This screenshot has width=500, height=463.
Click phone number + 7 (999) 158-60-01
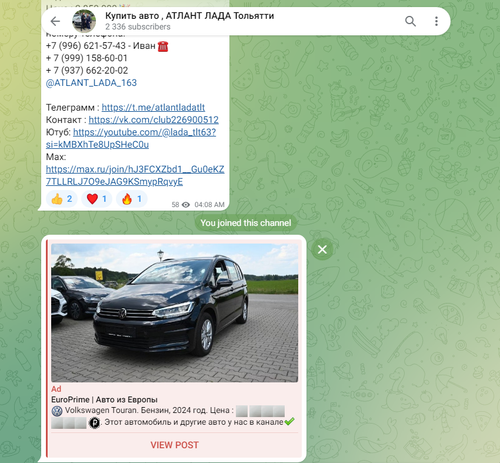pyautogui.click(x=87, y=58)
